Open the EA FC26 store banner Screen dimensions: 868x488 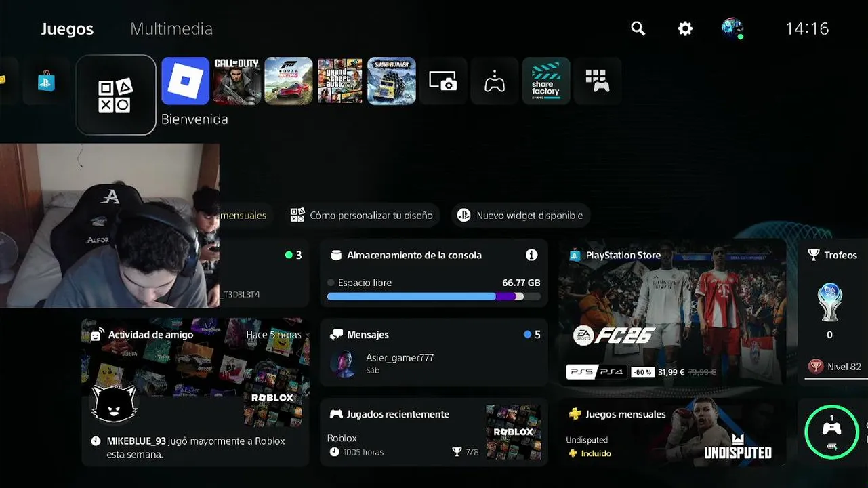[673, 312]
